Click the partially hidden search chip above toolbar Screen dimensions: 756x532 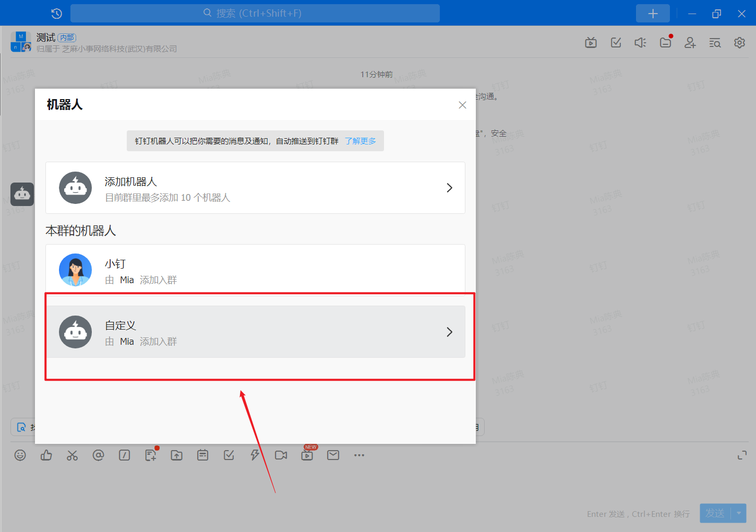click(23, 427)
